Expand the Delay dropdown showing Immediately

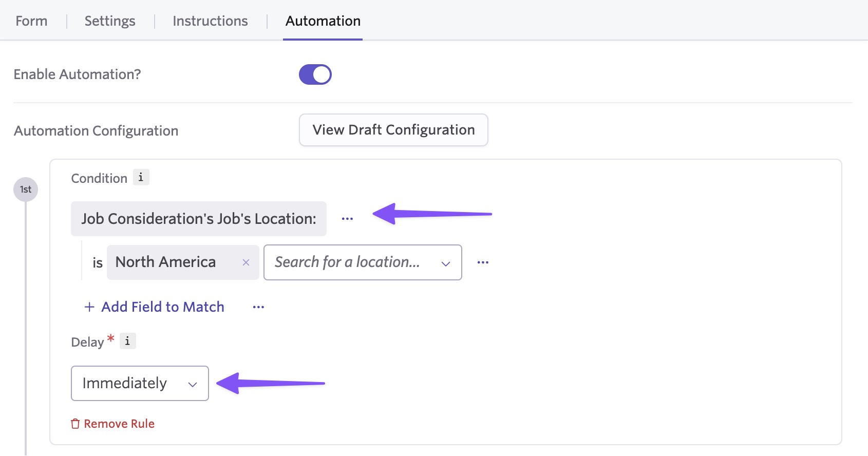(140, 383)
